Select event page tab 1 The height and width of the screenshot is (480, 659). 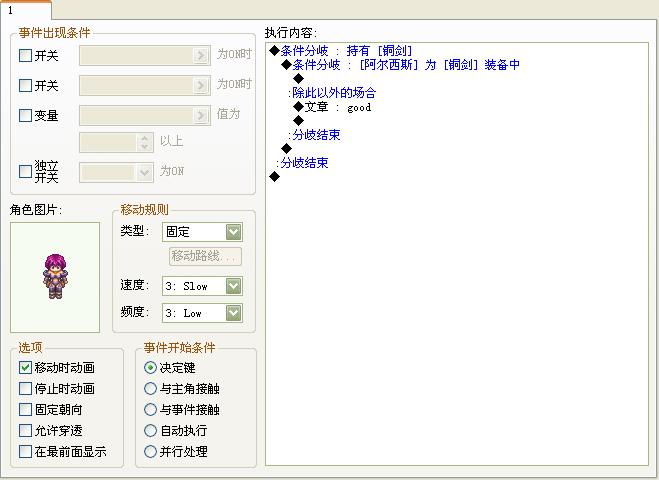click(x=25, y=10)
